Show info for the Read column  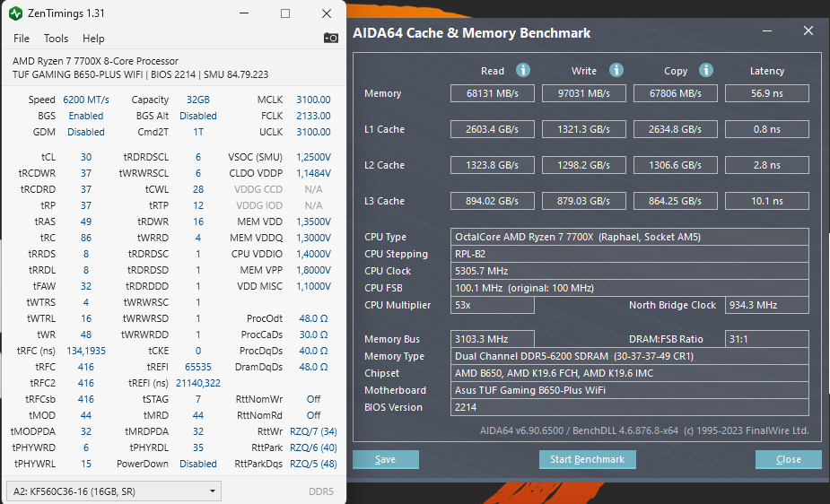(523, 70)
